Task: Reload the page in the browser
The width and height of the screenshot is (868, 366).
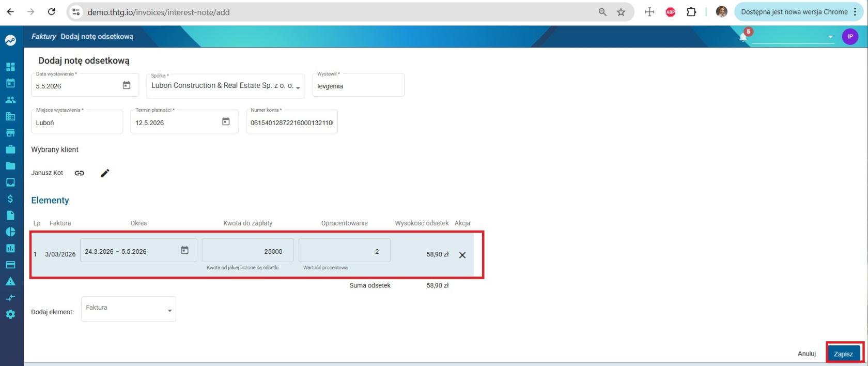Action: coord(51,11)
